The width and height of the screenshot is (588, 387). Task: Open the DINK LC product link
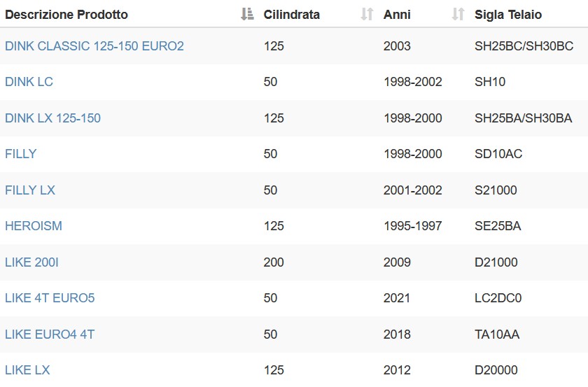29,82
